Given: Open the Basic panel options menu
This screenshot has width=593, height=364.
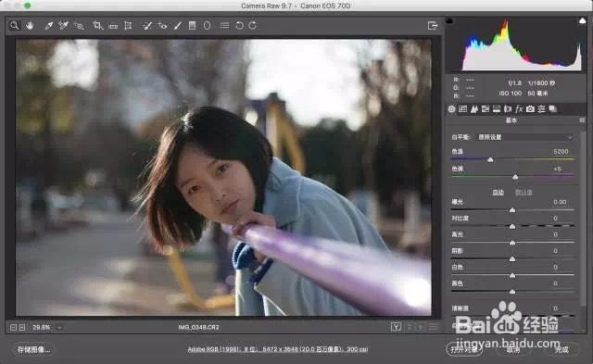Looking at the screenshot, I should [582, 120].
